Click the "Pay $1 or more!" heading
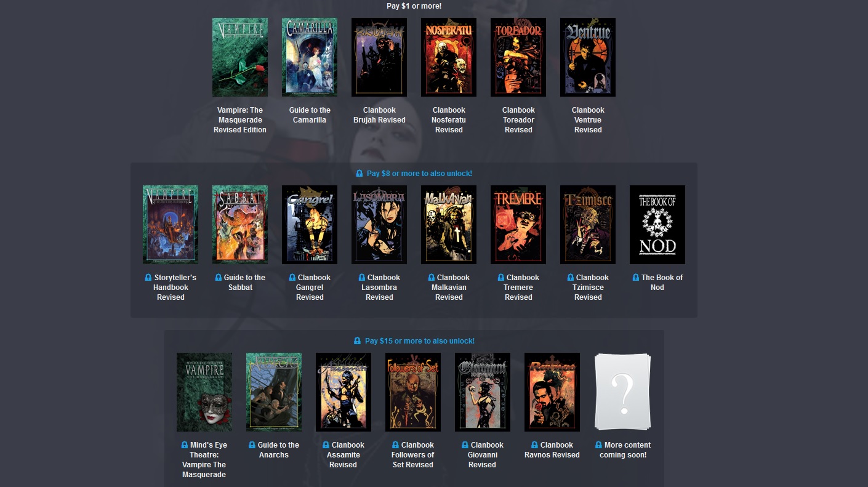This screenshot has width=868, height=487. click(x=414, y=6)
